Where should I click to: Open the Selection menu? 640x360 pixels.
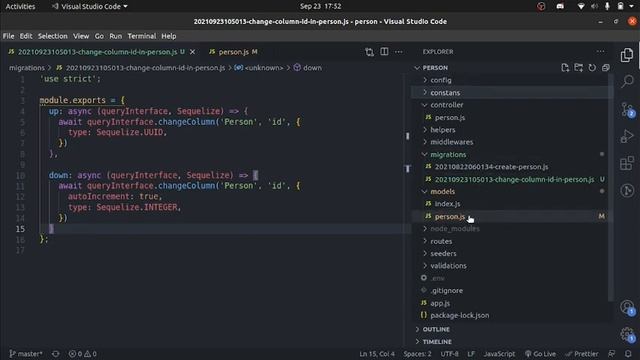(x=53, y=36)
